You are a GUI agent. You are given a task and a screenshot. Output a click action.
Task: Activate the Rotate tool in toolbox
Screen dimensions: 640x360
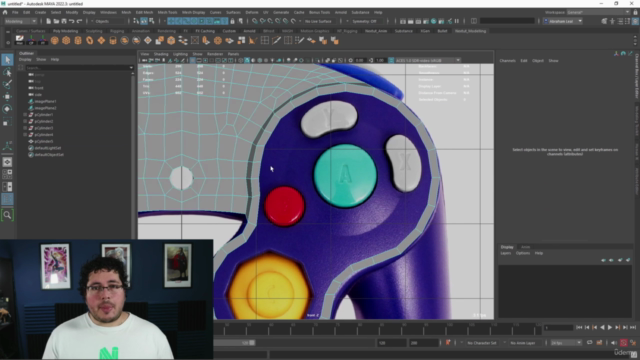coord(7,109)
